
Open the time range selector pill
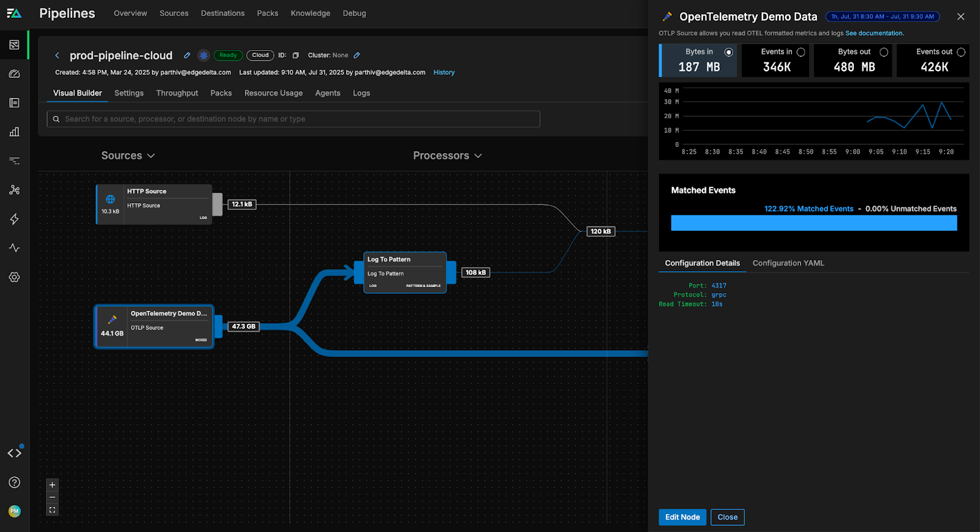coord(882,17)
